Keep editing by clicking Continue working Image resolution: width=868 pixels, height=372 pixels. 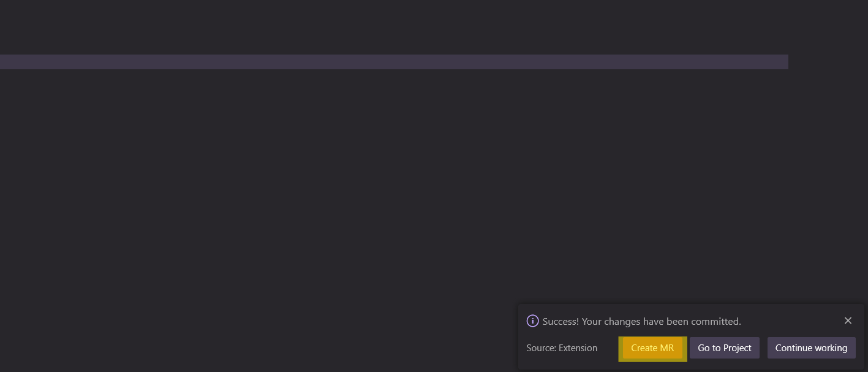(x=811, y=348)
